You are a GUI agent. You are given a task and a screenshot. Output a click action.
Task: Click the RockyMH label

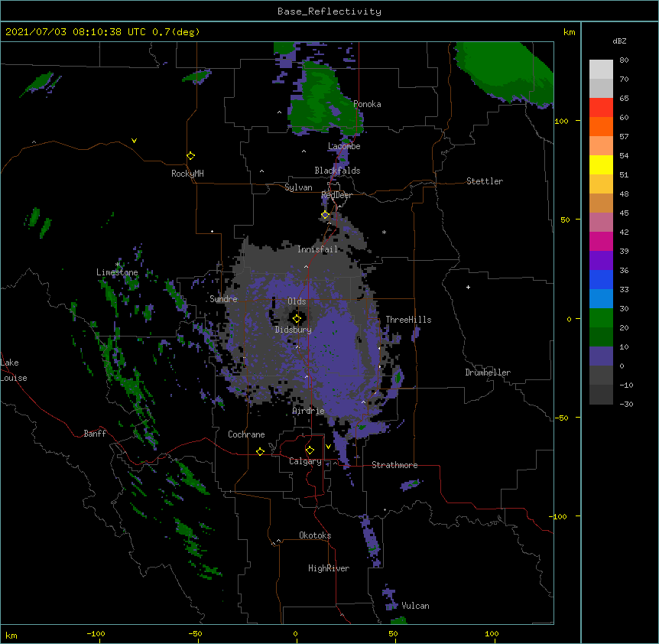(187, 174)
